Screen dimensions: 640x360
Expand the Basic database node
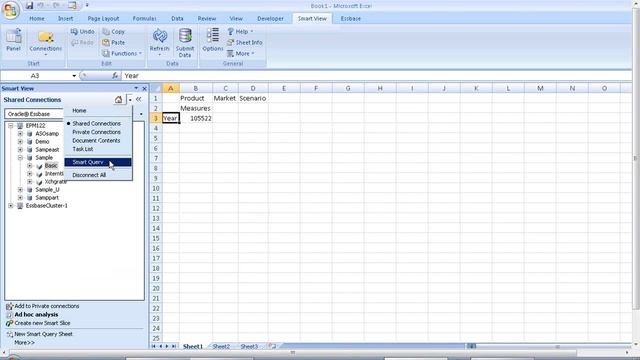(x=30, y=166)
